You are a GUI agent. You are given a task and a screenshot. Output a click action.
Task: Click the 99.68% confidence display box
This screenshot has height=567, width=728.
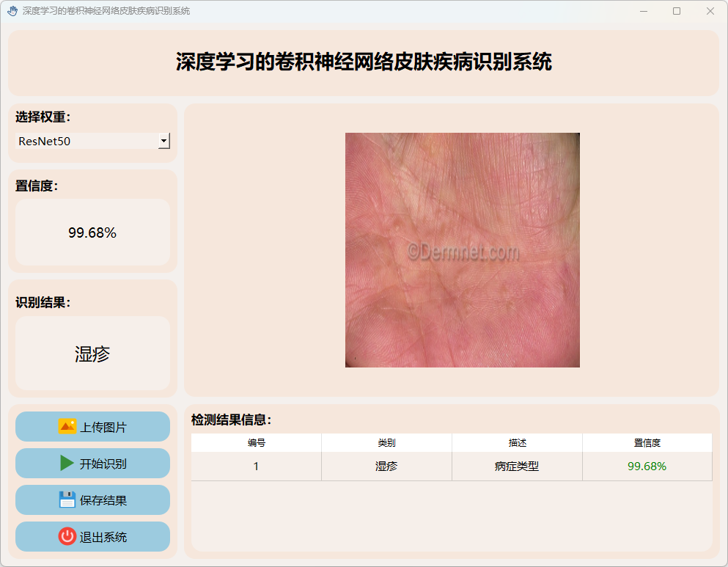click(x=93, y=233)
